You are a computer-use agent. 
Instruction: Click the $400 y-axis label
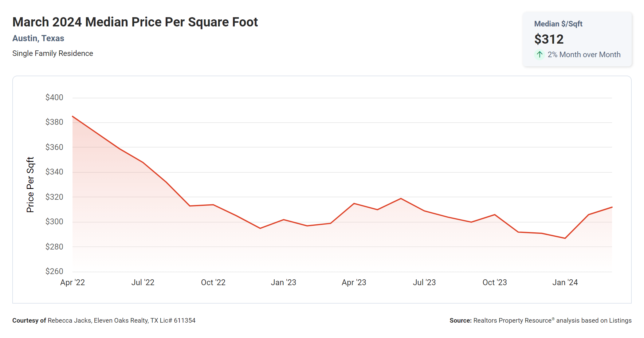(54, 97)
